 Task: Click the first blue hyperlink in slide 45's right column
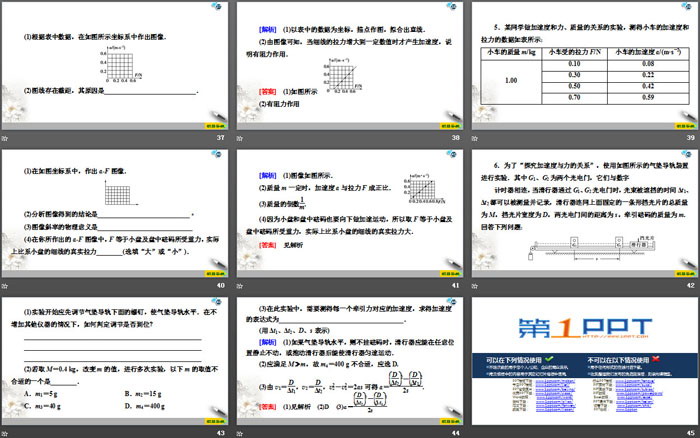click(635, 382)
